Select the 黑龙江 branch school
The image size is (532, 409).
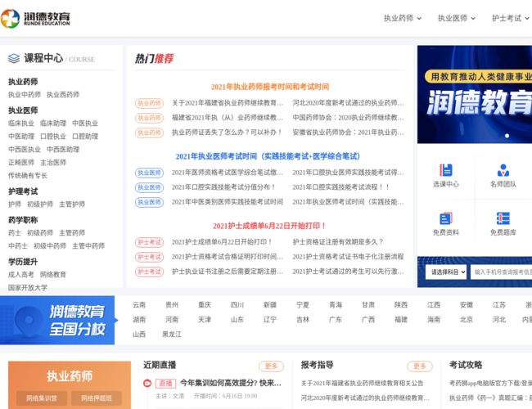(172, 335)
